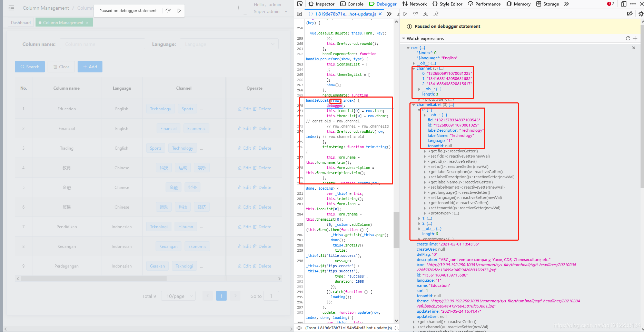644x332 pixels.
Task: Close the hot-update.js source tab
Action: click(x=380, y=14)
